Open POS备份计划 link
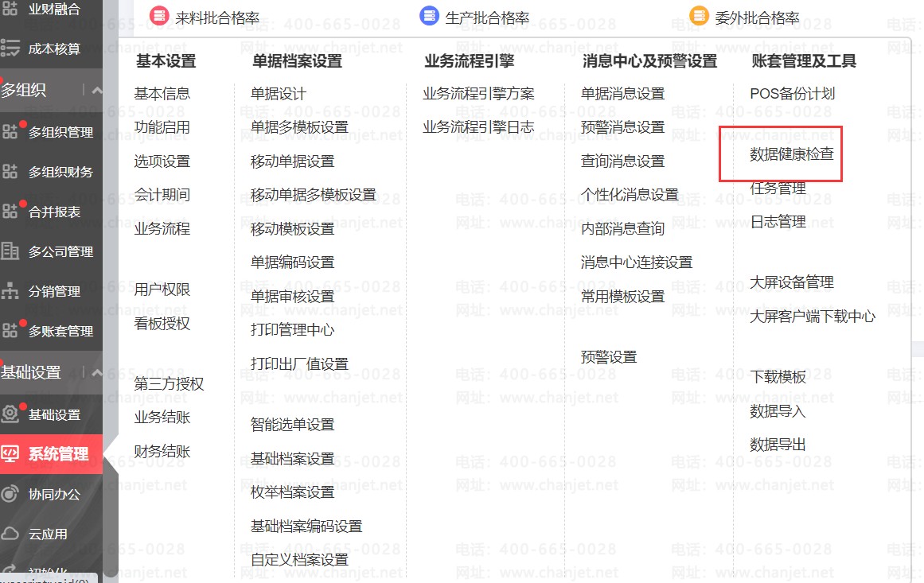This screenshot has height=583, width=924. [792, 94]
